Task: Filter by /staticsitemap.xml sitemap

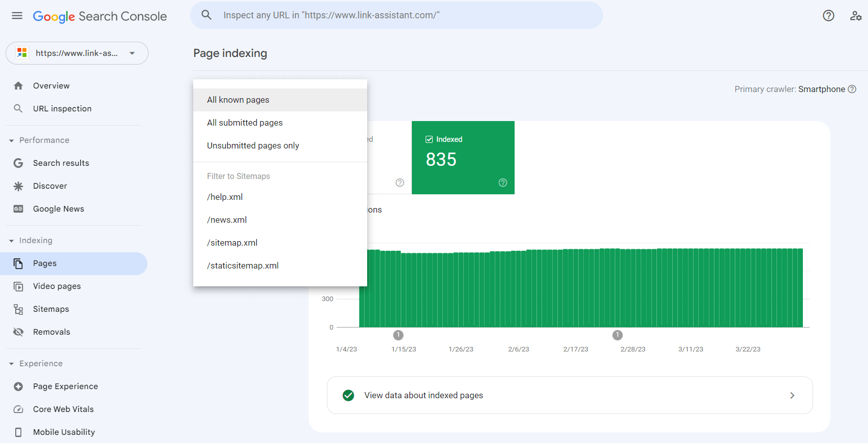Action: 280,265
